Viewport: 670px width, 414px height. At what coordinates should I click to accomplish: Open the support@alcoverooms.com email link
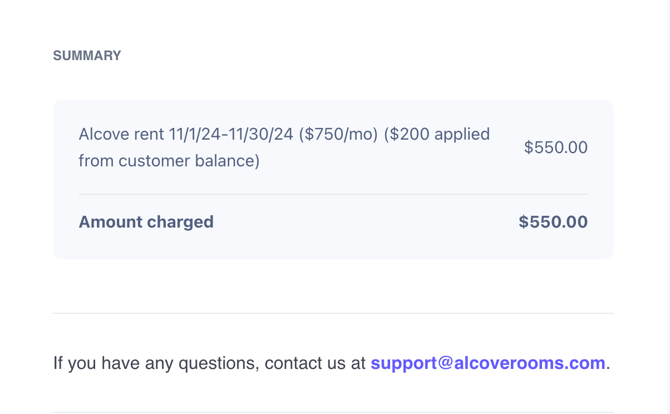click(487, 363)
